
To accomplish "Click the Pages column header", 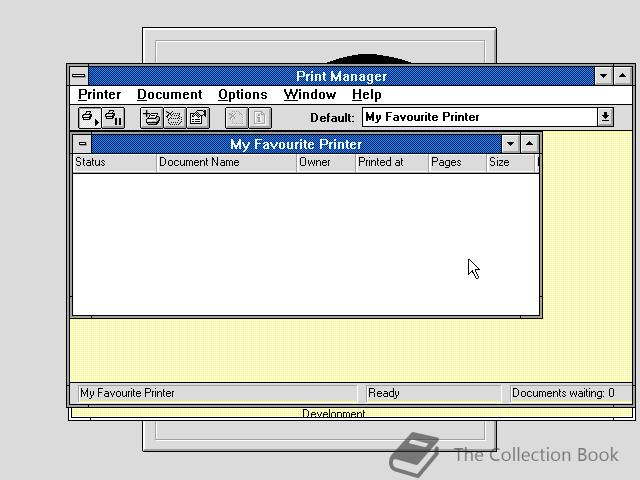I will coord(458,162).
